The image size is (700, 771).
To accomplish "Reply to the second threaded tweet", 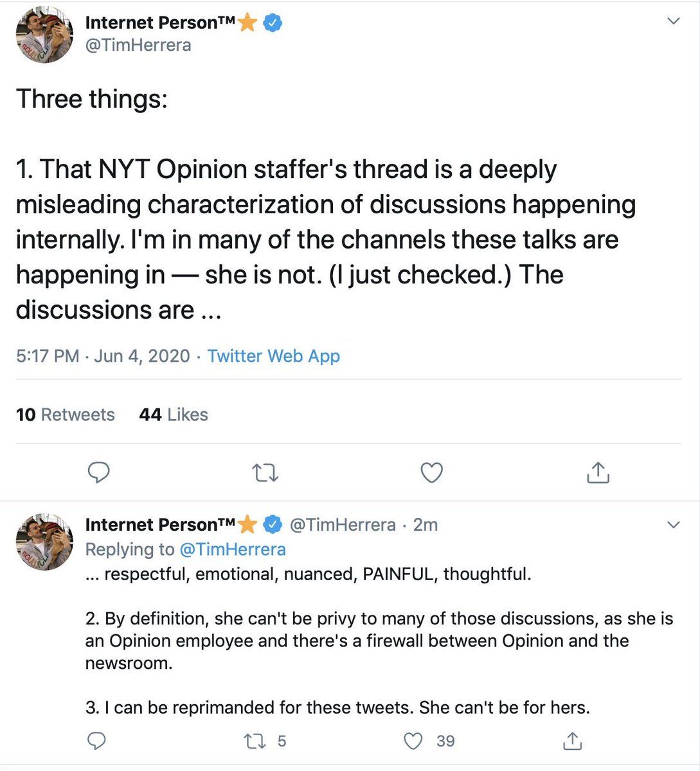I will click(x=96, y=741).
